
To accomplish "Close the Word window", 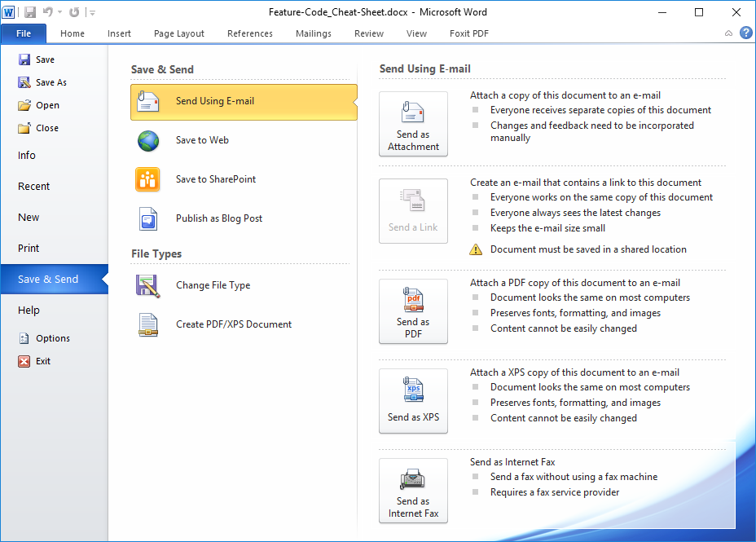I will pyautogui.click(x=736, y=12).
